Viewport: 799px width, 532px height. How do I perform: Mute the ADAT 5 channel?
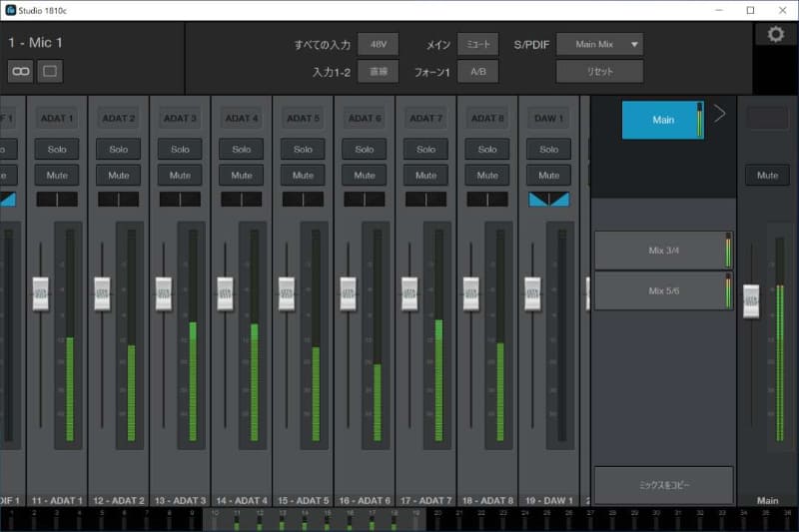tap(303, 175)
